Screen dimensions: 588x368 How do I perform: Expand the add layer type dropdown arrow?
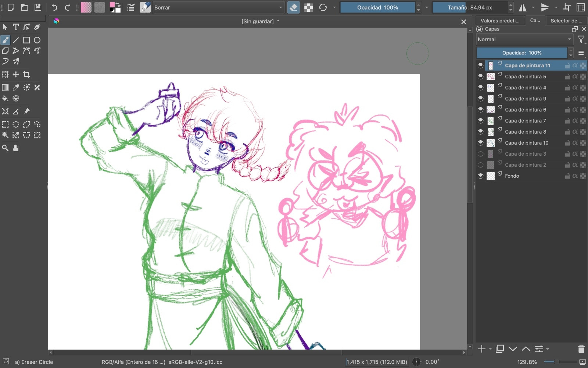point(490,349)
